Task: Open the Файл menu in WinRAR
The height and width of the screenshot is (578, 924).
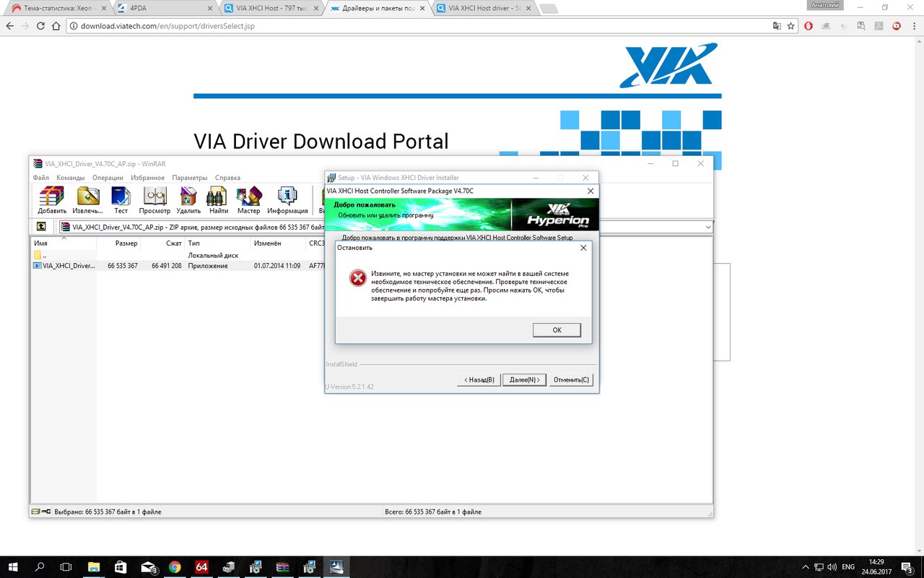Action: click(41, 178)
